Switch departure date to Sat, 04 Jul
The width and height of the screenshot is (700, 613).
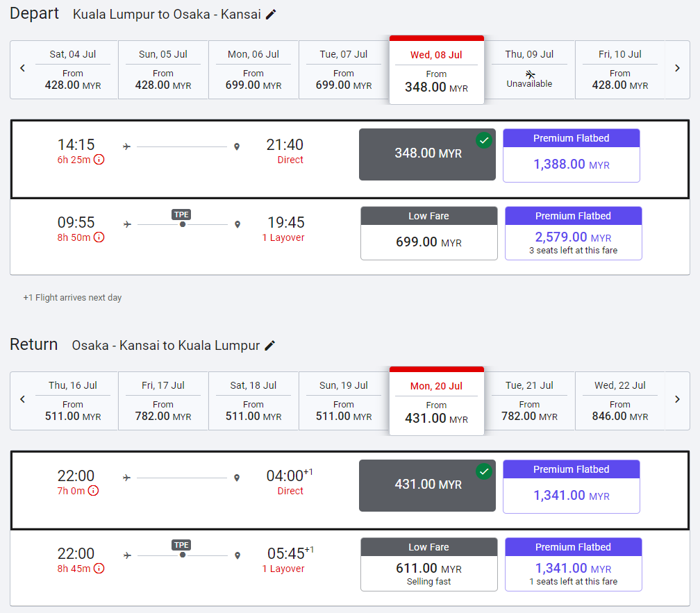(72, 69)
